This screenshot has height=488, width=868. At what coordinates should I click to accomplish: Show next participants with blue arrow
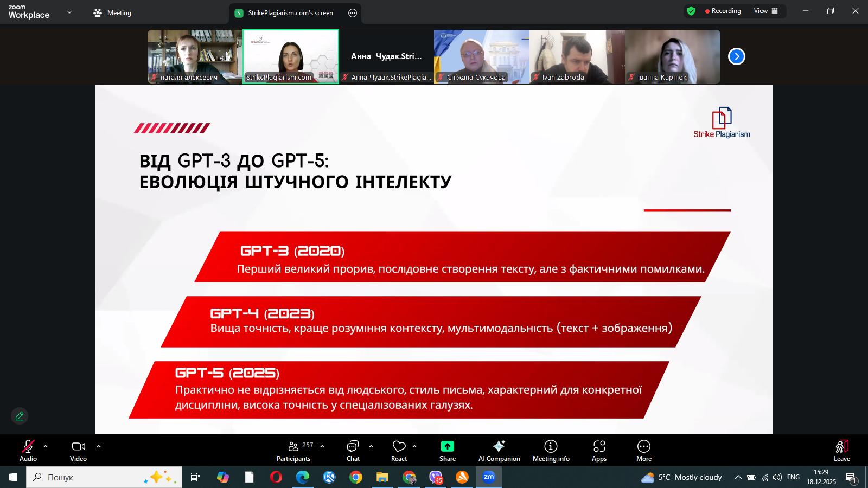[x=736, y=56]
